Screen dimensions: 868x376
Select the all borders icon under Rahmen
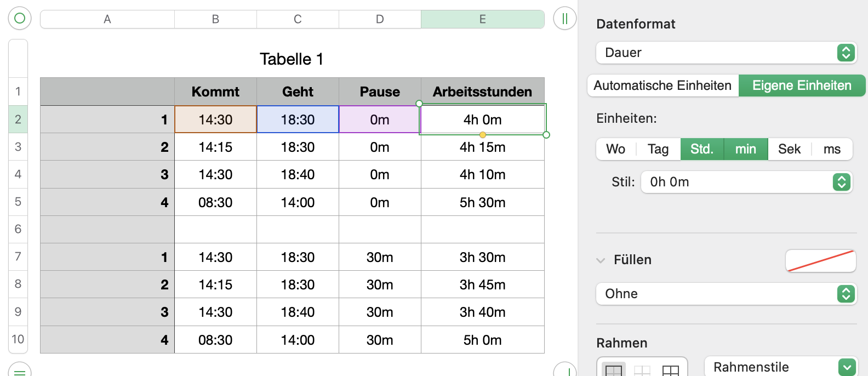coord(671,370)
